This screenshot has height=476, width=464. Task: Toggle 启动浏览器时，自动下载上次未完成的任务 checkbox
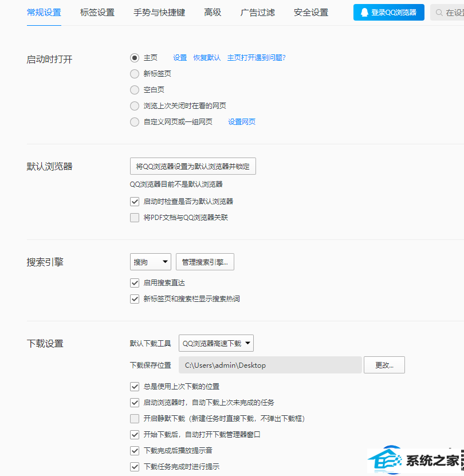[x=135, y=403]
